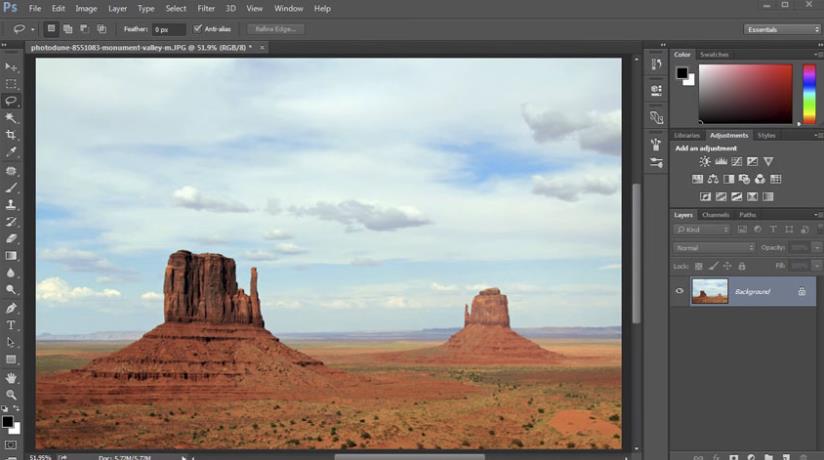Add a Channel Mixer adjustment
This screenshot has width=824, height=460.
760,179
